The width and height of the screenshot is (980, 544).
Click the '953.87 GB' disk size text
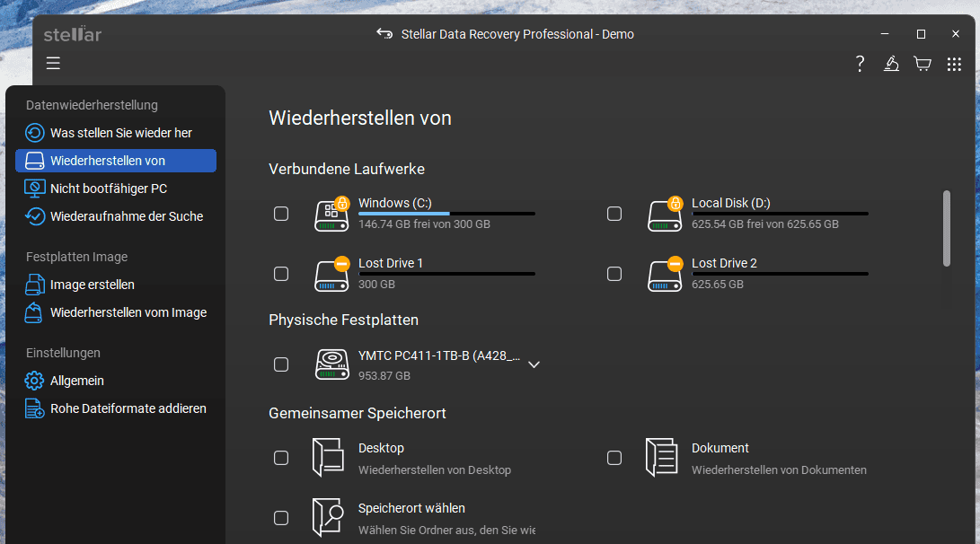pos(384,375)
